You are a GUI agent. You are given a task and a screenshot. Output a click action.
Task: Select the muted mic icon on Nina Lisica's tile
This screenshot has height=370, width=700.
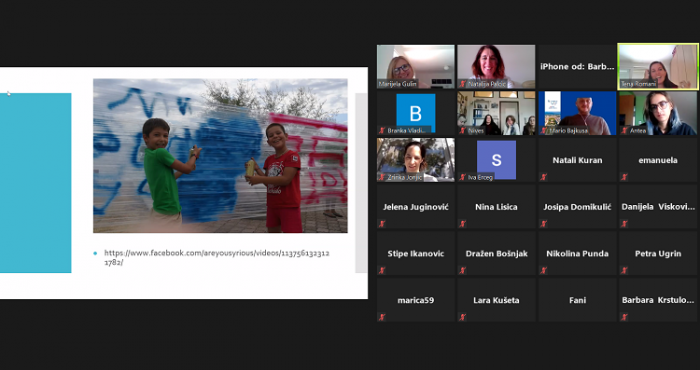tap(462, 224)
